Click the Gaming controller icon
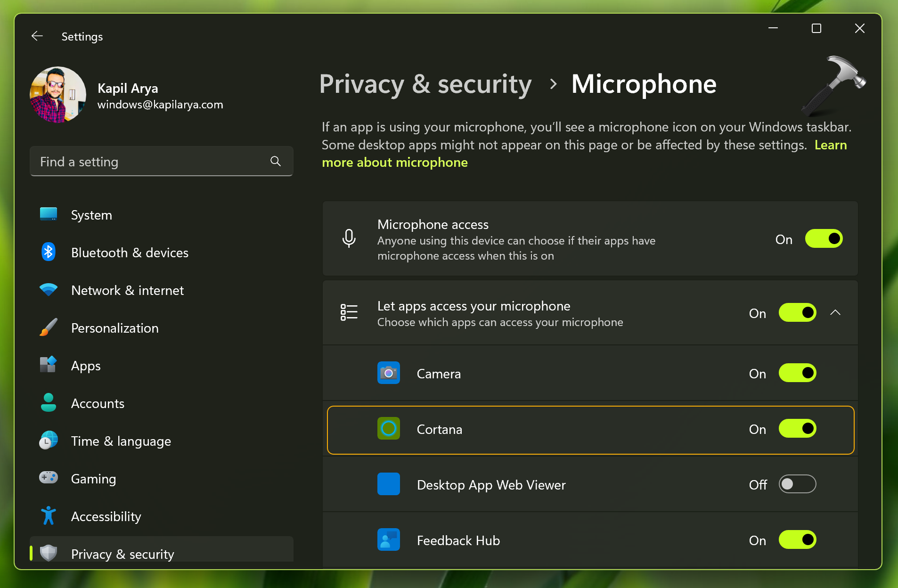Image resolution: width=898 pixels, height=588 pixels. pos(49,478)
